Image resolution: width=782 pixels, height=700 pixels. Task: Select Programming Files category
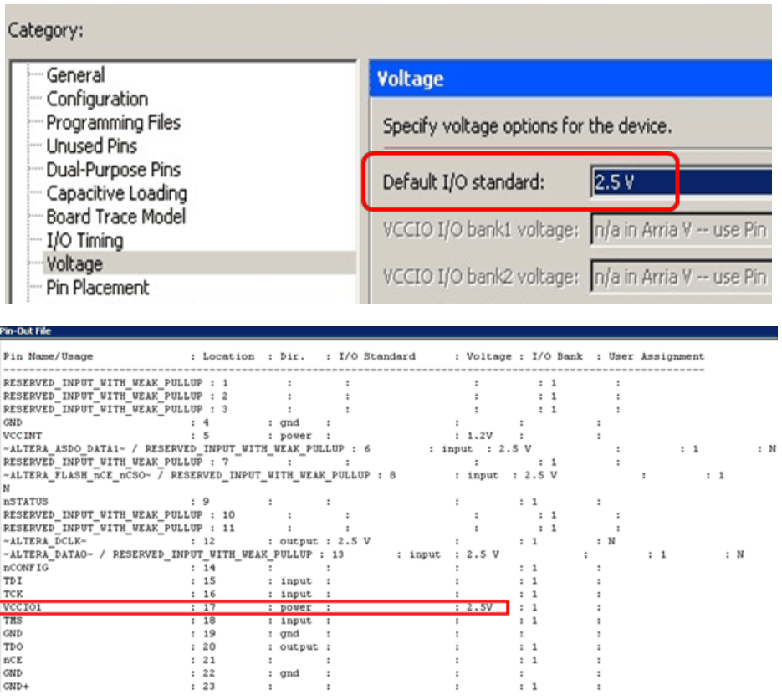click(113, 122)
